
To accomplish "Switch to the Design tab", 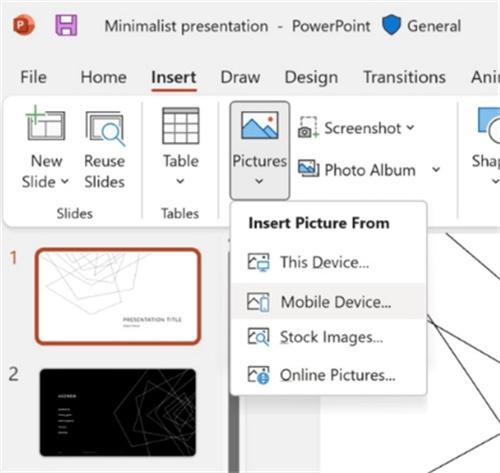I will tap(311, 77).
